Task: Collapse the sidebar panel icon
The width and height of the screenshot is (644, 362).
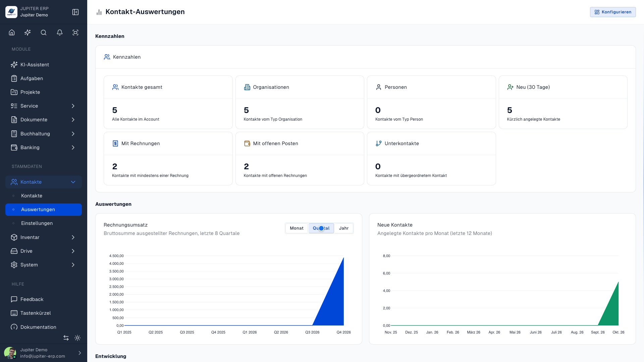Action: pyautogui.click(x=75, y=12)
